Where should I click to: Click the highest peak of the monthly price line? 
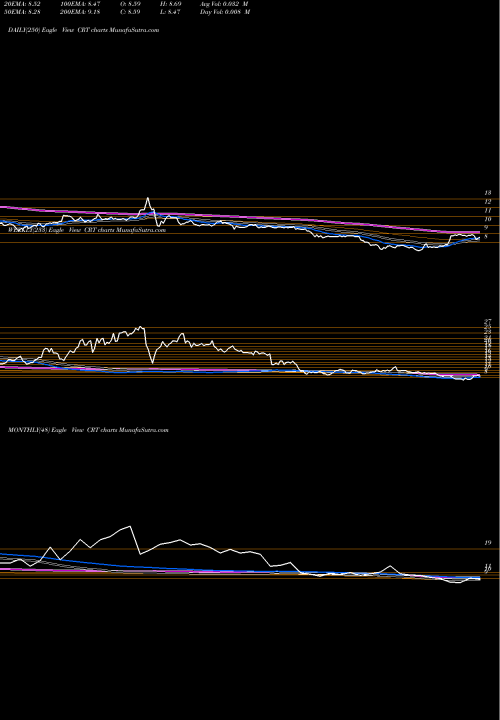[x=130, y=526]
